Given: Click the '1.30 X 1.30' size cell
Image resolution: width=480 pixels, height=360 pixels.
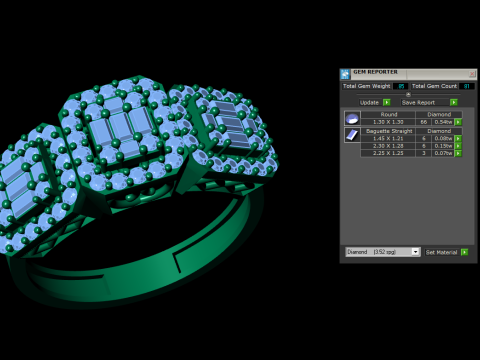Looking at the screenshot, I should click(x=388, y=122).
